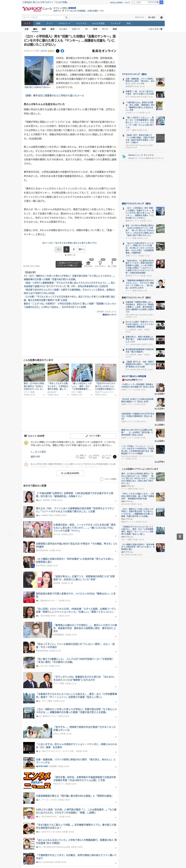The image size is (186, 868).
Task: Select トップ tab in navigation bar
Action: click(27, 24)
